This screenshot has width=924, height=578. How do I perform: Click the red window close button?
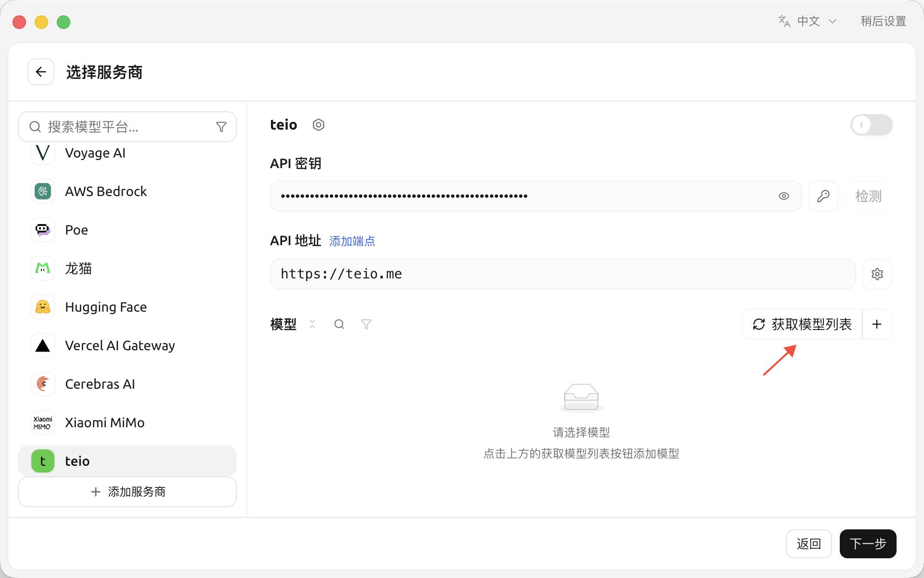point(19,22)
